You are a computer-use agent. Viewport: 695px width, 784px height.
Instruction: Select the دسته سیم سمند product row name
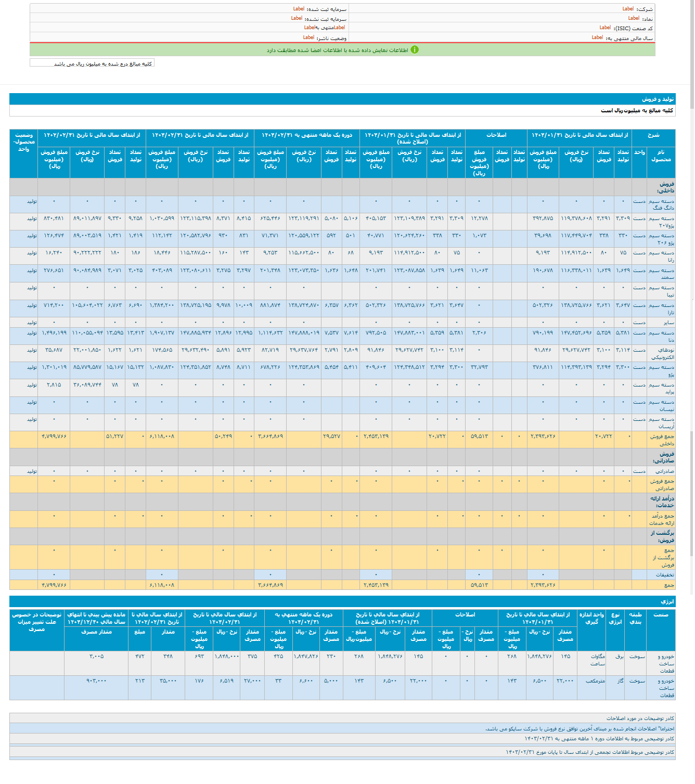(661, 274)
